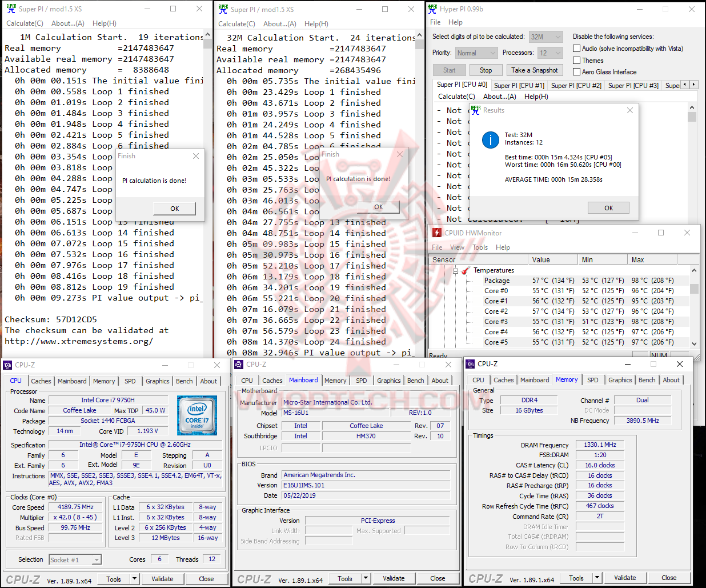Viewport: 706px width, 588px height.
Task: Click the BIOS Version E16U1IMS.101 field
Action: (x=366, y=485)
